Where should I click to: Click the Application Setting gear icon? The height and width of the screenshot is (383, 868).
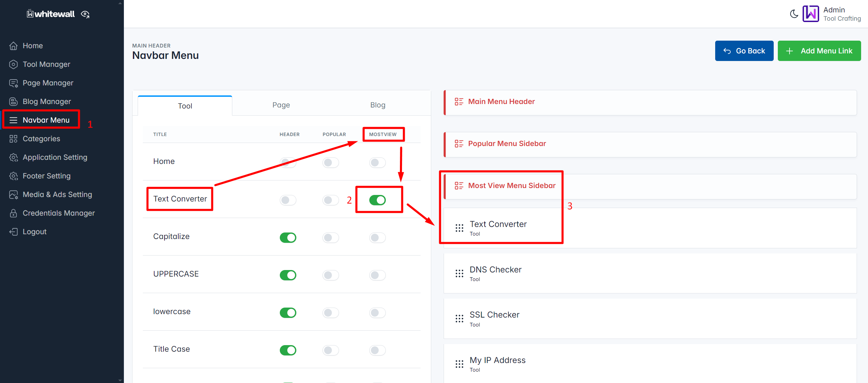tap(13, 157)
